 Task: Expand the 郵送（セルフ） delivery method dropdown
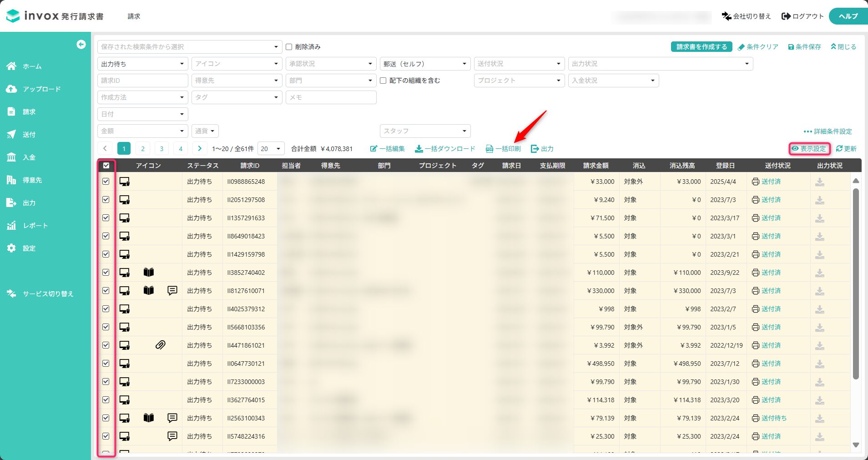(x=424, y=64)
